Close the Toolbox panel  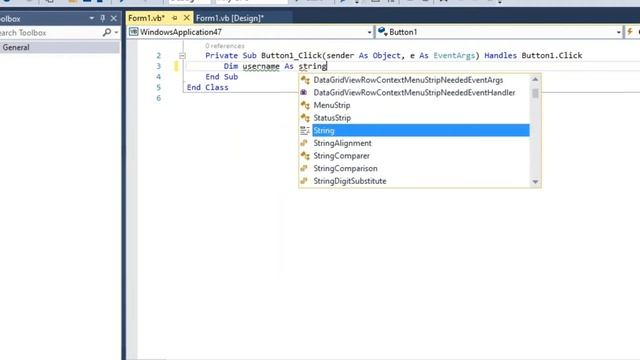pyautogui.click(x=114, y=18)
